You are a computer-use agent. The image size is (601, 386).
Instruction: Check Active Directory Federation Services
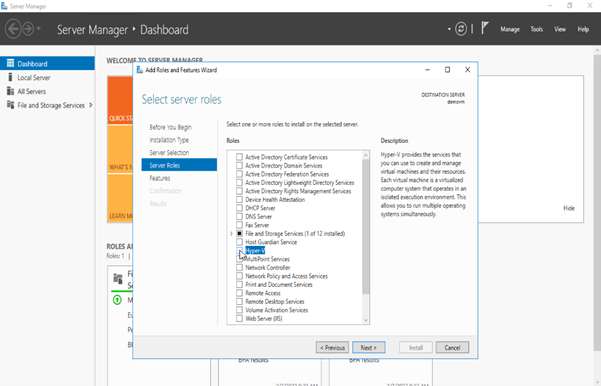coord(239,174)
